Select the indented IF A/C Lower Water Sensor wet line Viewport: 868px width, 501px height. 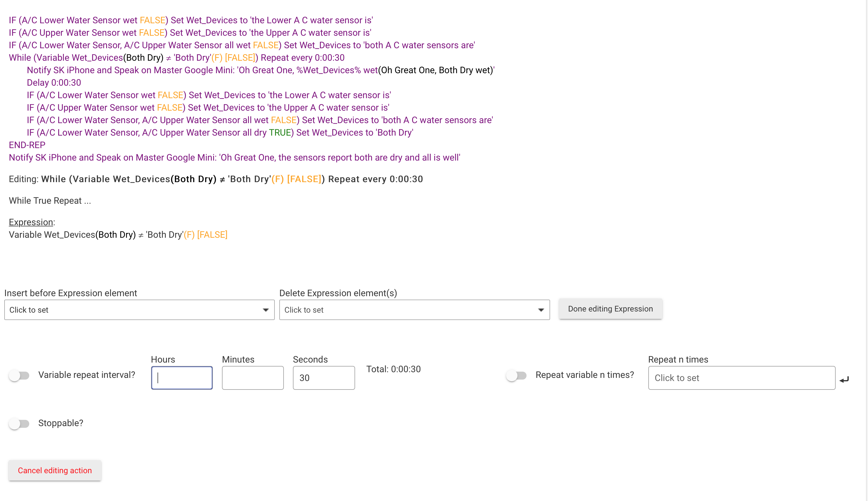tap(209, 95)
